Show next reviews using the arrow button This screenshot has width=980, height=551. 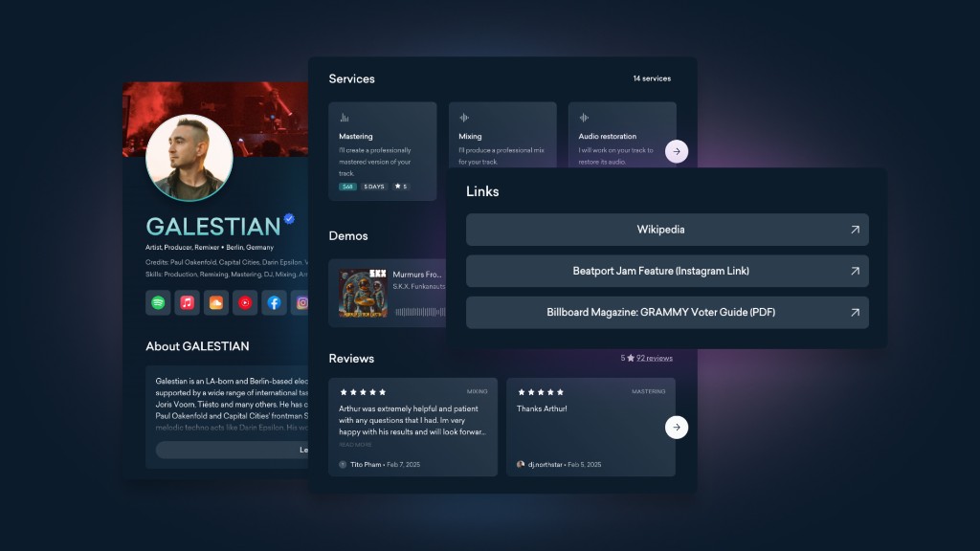[x=677, y=427]
